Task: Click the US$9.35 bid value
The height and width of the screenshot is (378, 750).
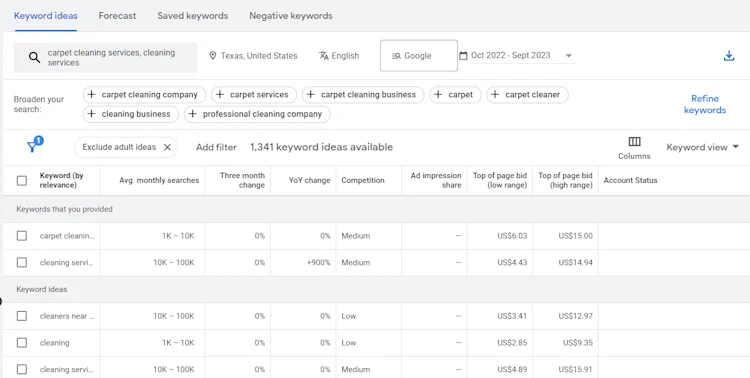Action: coord(578,343)
